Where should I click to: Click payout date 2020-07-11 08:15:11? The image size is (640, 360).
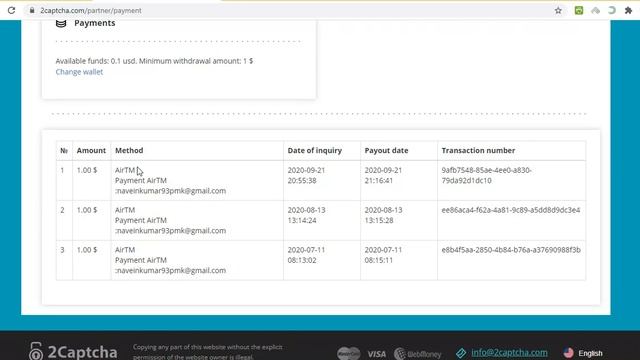[383, 255]
